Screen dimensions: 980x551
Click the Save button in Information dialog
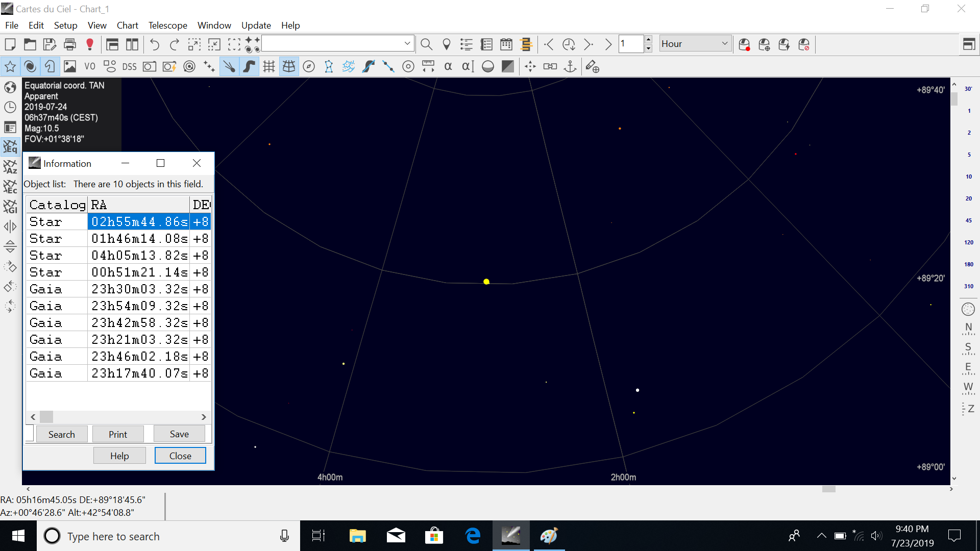[179, 434]
